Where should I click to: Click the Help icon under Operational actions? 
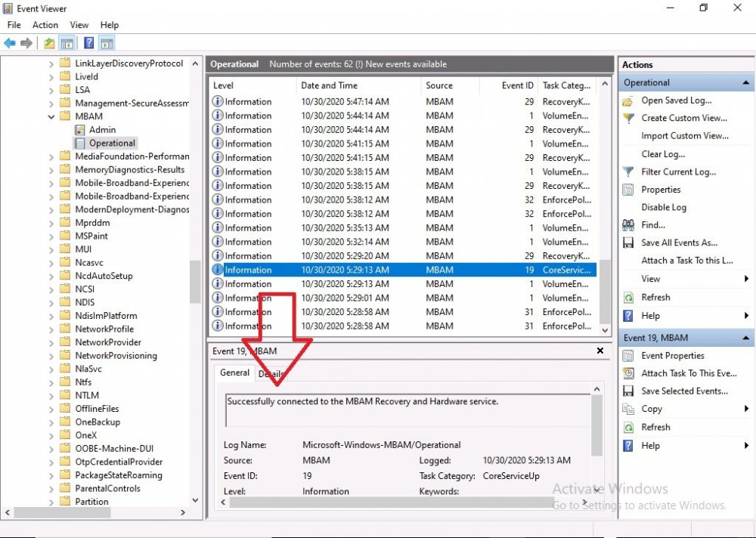coord(628,316)
